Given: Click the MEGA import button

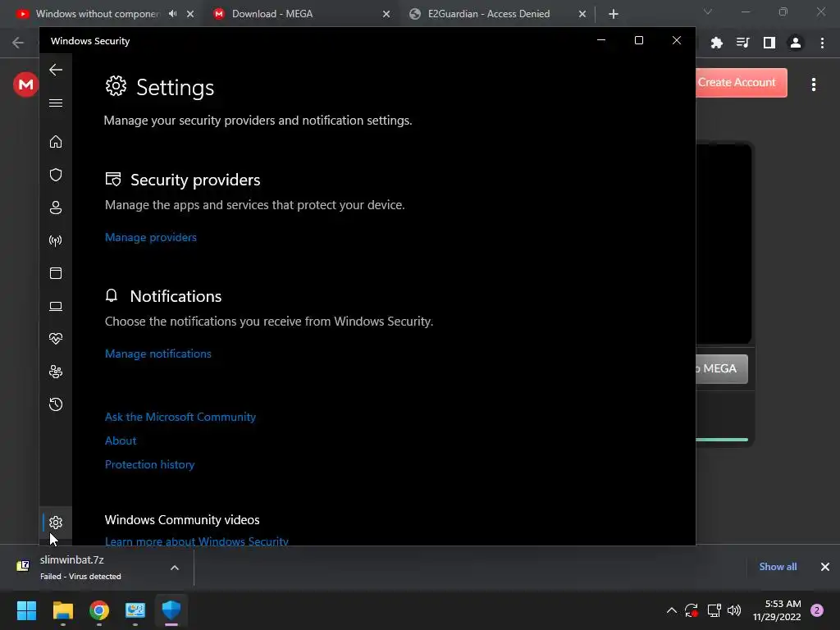Looking at the screenshot, I should (x=722, y=368).
